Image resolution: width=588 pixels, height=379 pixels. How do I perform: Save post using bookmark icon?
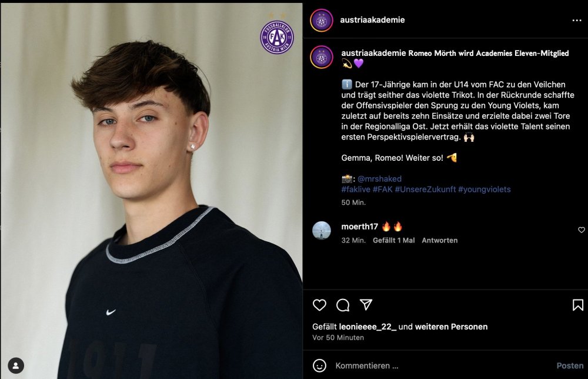[578, 305]
